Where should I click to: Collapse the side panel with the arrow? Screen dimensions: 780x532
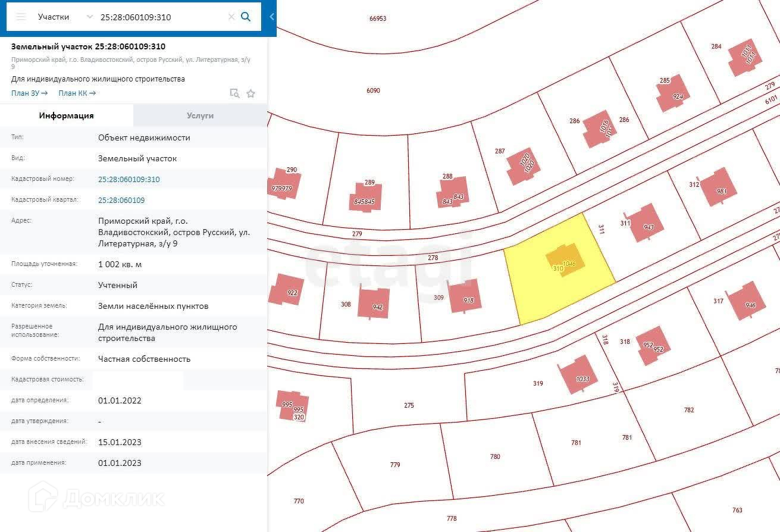272,17
